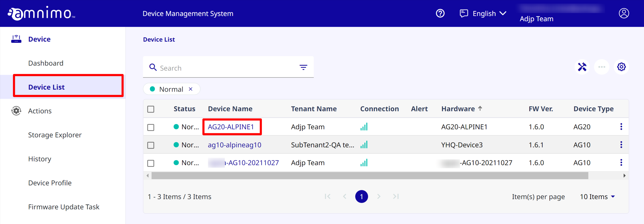Click the user account profile icon

[624, 13]
